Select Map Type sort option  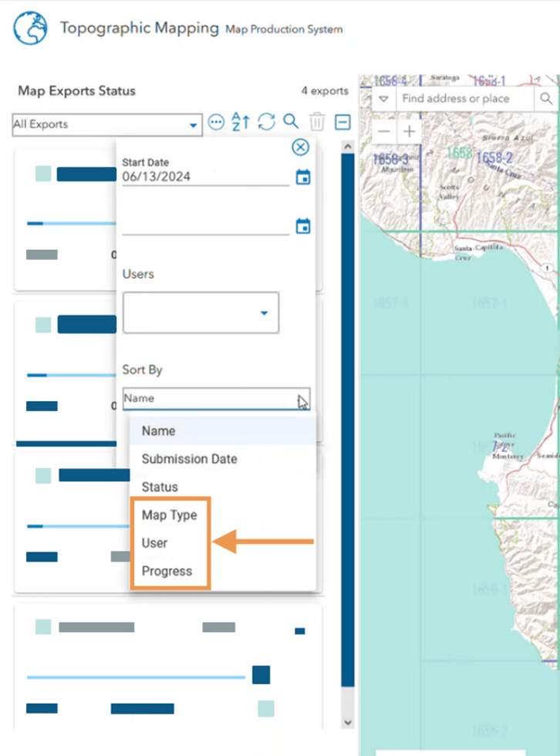tap(223, 515)
